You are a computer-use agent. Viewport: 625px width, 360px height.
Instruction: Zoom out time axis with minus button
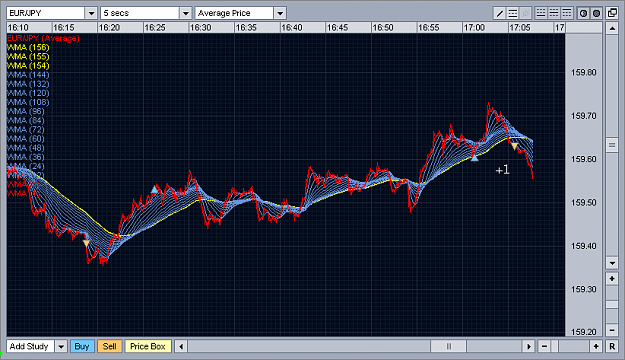pos(544,346)
